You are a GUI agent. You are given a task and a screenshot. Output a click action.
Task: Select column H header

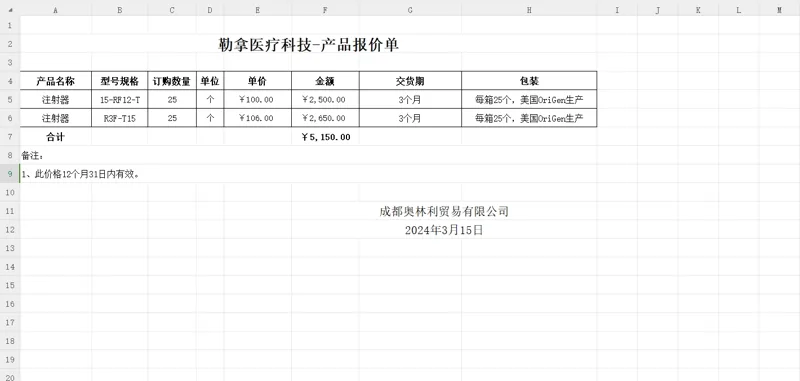pyautogui.click(x=529, y=10)
